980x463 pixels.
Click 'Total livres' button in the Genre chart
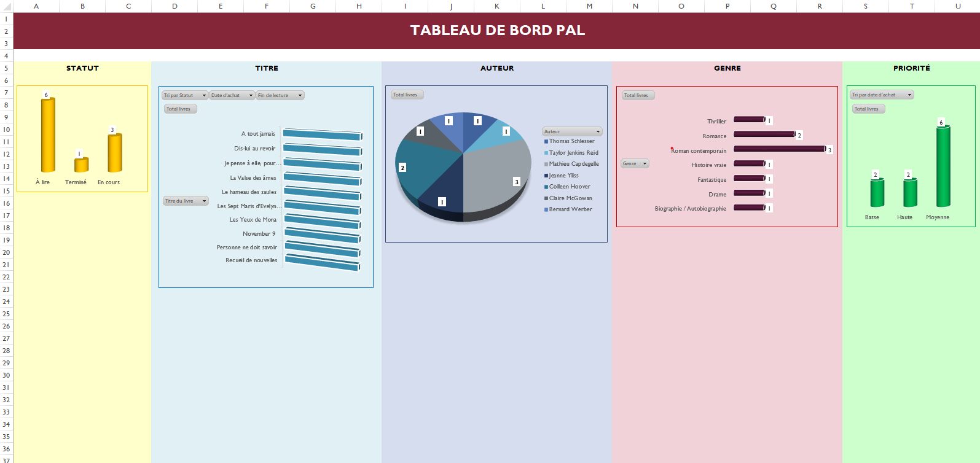click(x=637, y=96)
